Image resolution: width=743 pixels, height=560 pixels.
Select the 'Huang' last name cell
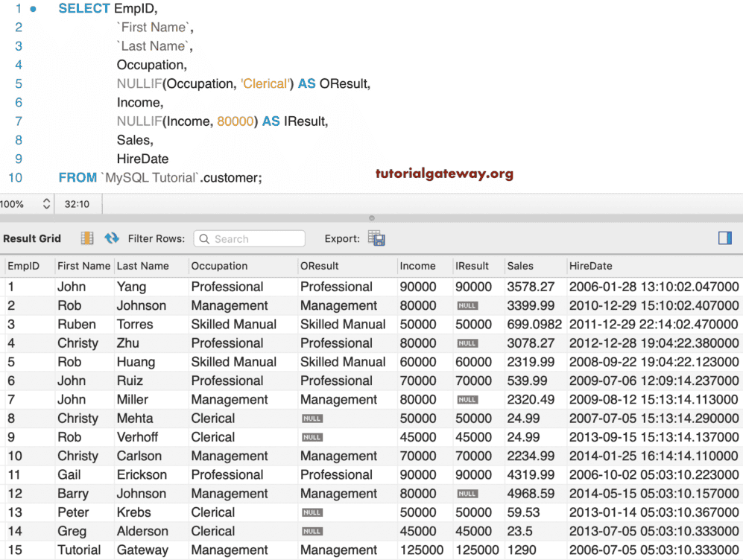[136, 362]
